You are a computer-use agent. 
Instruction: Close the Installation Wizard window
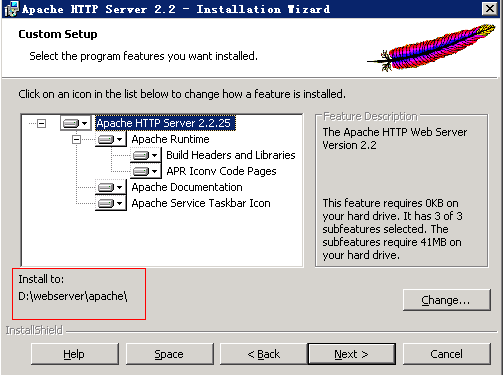click(x=490, y=8)
